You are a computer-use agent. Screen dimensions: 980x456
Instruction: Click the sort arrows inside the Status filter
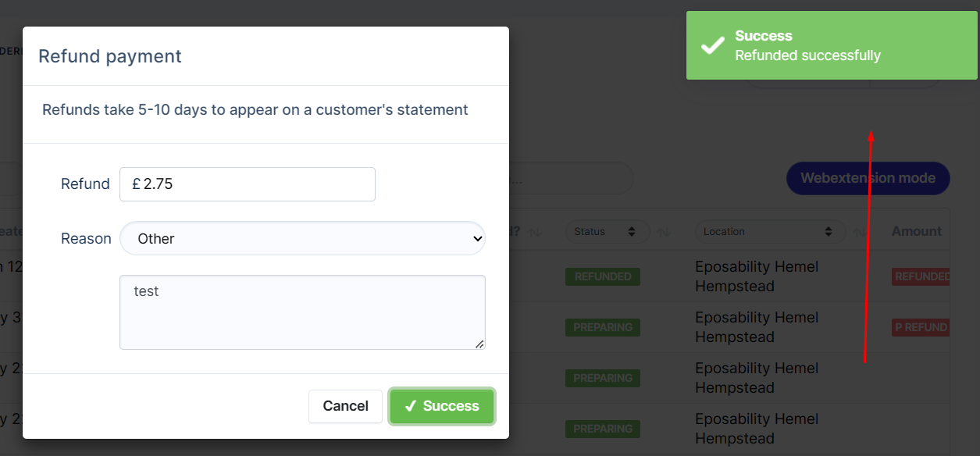click(631, 231)
